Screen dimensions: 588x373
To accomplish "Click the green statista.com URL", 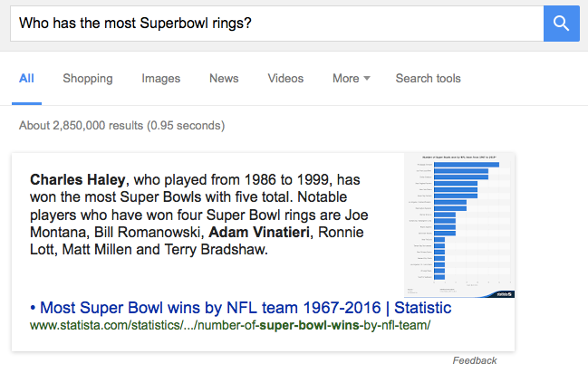I will [x=230, y=325].
